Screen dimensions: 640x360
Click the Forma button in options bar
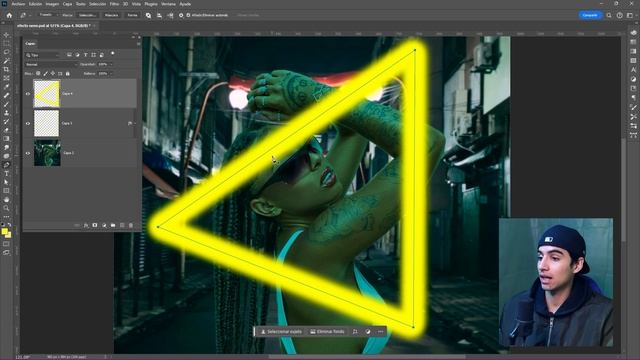pyautogui.click(x=132, y=15)
